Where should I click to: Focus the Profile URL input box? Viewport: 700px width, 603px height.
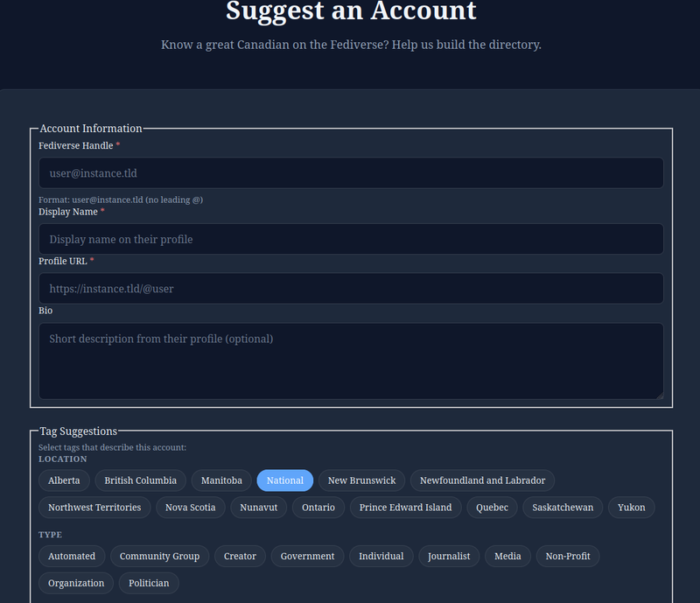(350, 288)
